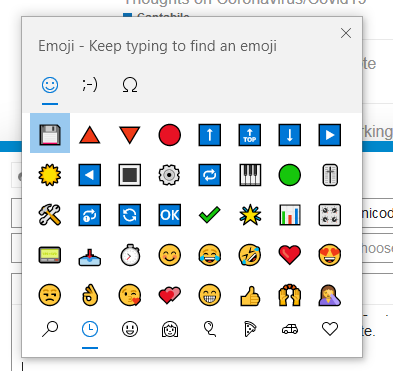This screenshot has width=393, height=371.
Task: Select the black square button emoji
Action: pyautogui.click(x=130, y=175)
